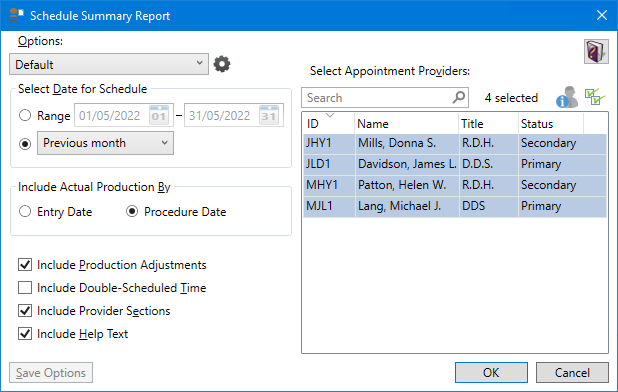Open the help book icon
Image resolution: width=618 pixels, height=392 pixels.
[x=596, y=52]
